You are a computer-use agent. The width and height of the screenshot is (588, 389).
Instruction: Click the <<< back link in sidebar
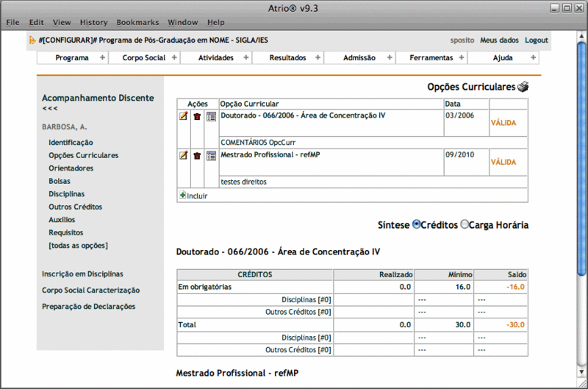[50, 109]
